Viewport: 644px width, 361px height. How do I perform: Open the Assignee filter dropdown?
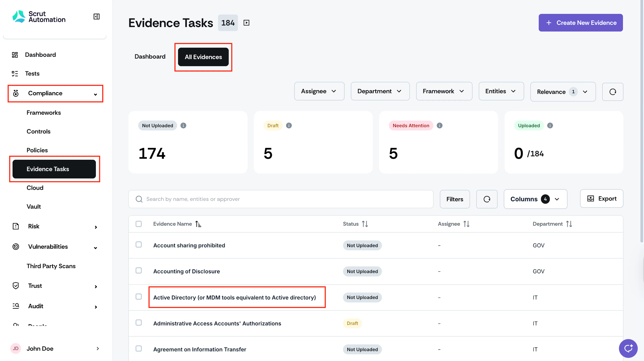(319, 91)
